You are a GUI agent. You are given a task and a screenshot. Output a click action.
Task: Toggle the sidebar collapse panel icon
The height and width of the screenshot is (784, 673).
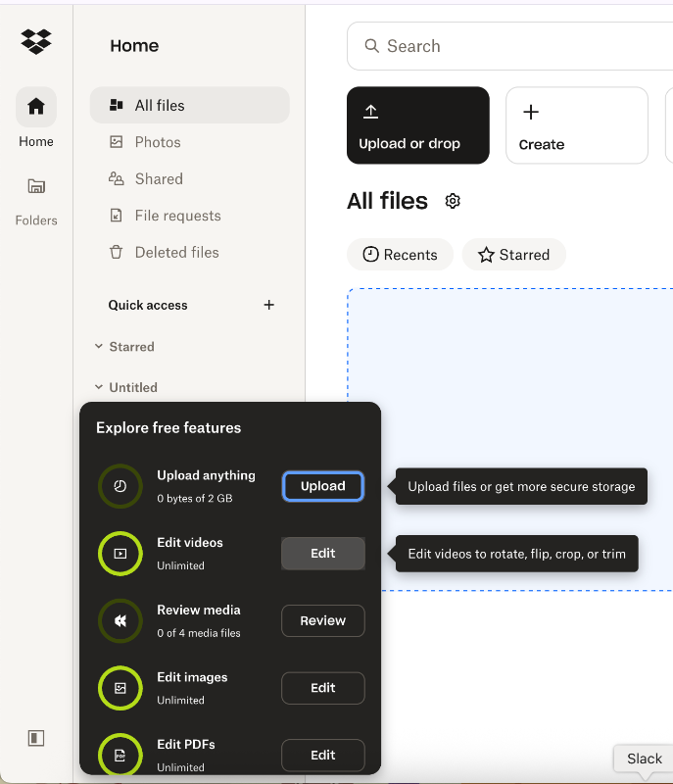pyautogui.click(x=36, y=738)
